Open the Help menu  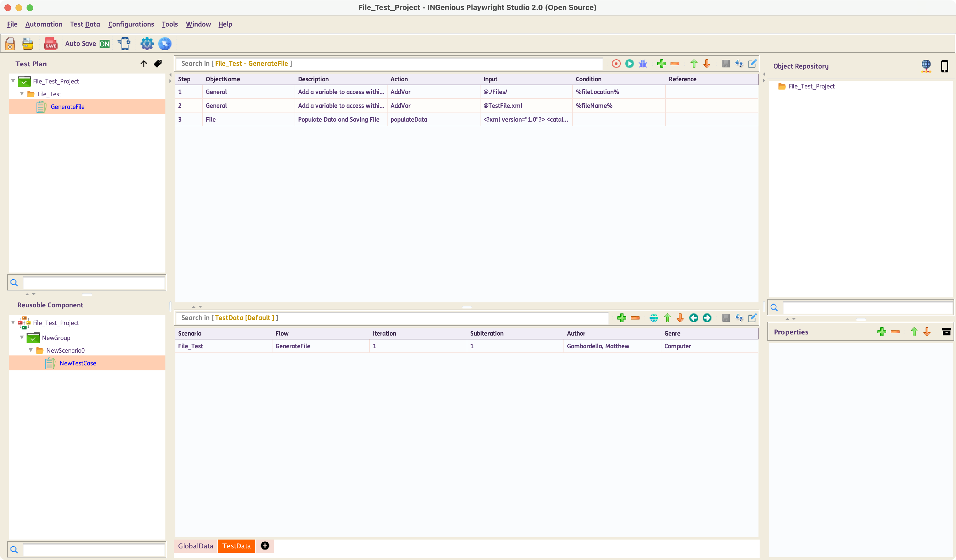(225, 24)
